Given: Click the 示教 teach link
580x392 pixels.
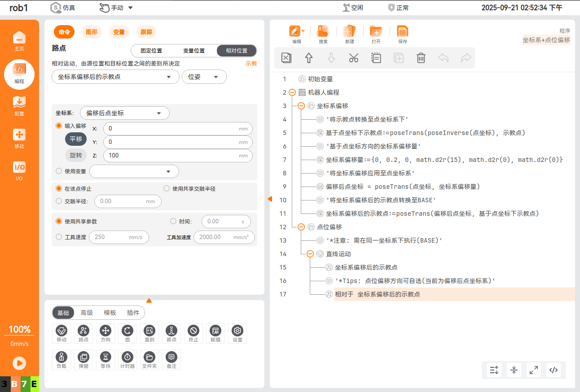Looking at the screenshot, I should click(251, 64).
